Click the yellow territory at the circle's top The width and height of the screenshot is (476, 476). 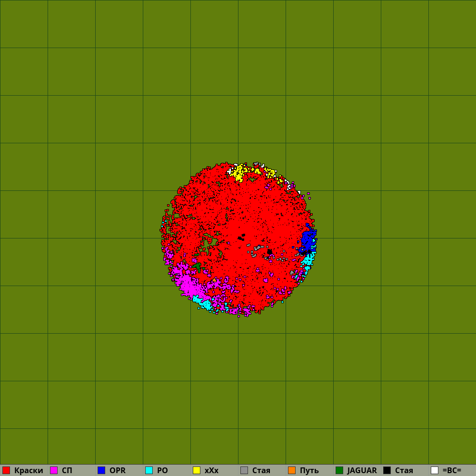238,172
